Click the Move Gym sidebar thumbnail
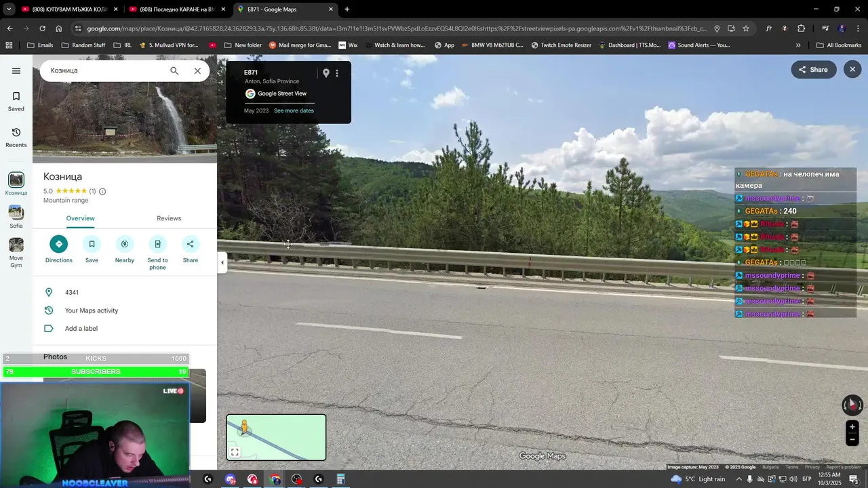 (16, 253)
